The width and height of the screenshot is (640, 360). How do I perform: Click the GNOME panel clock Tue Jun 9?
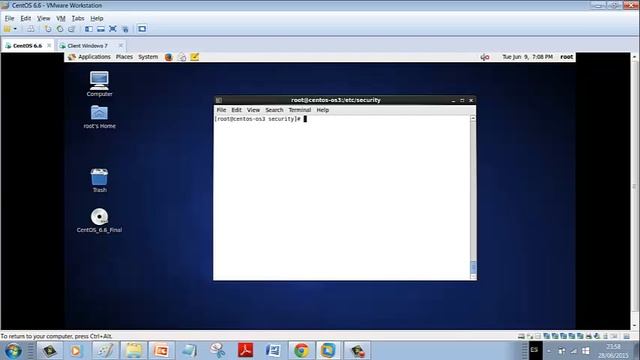point(527,57)
